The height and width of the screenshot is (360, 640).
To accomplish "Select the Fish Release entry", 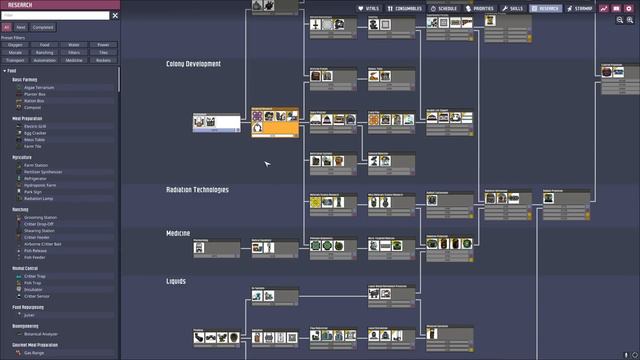I will point(64,251).
